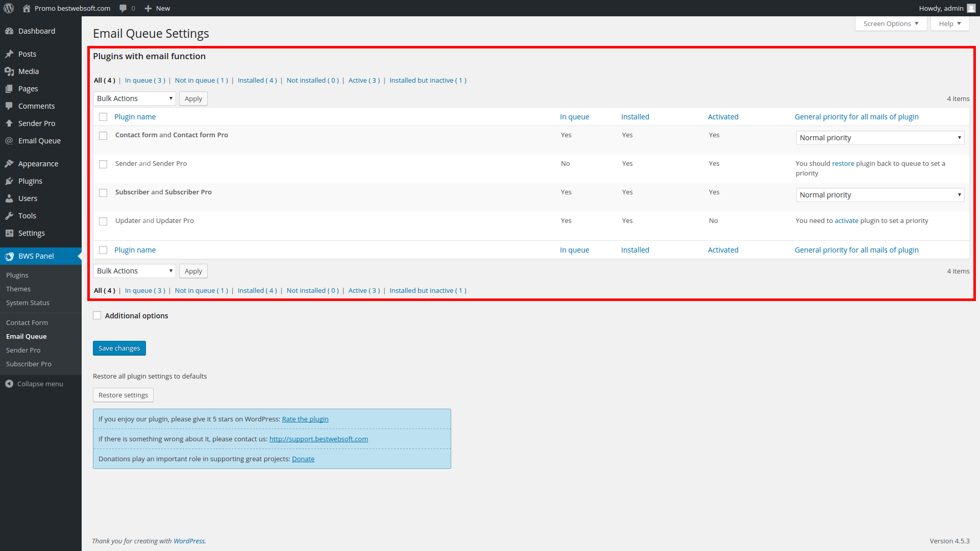The image size is (980, 551).
Task: Open Contact Form submenu item
Action: (x=27, y=322)
